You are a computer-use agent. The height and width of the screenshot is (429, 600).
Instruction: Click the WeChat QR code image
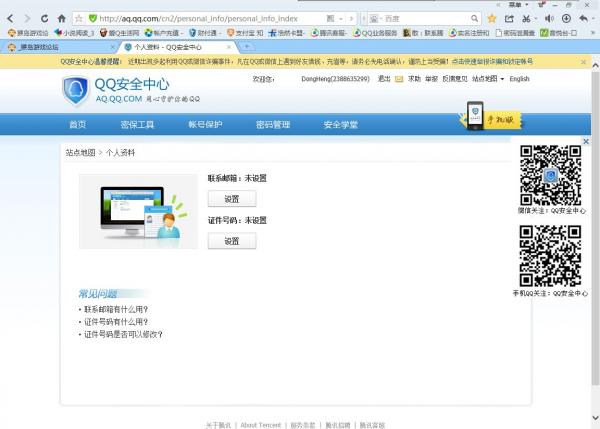(551, 176)
